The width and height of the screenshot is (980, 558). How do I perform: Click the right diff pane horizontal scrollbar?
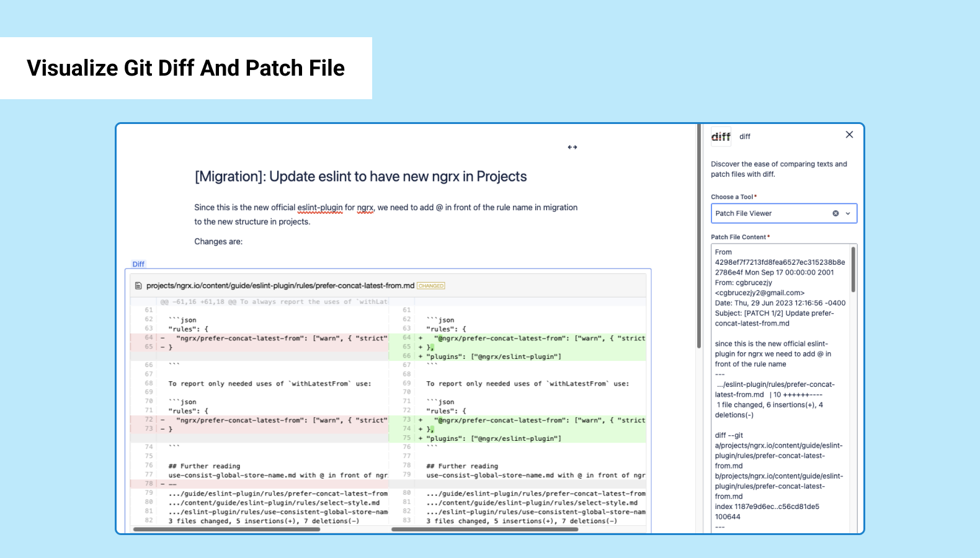[x=484, y=529]
